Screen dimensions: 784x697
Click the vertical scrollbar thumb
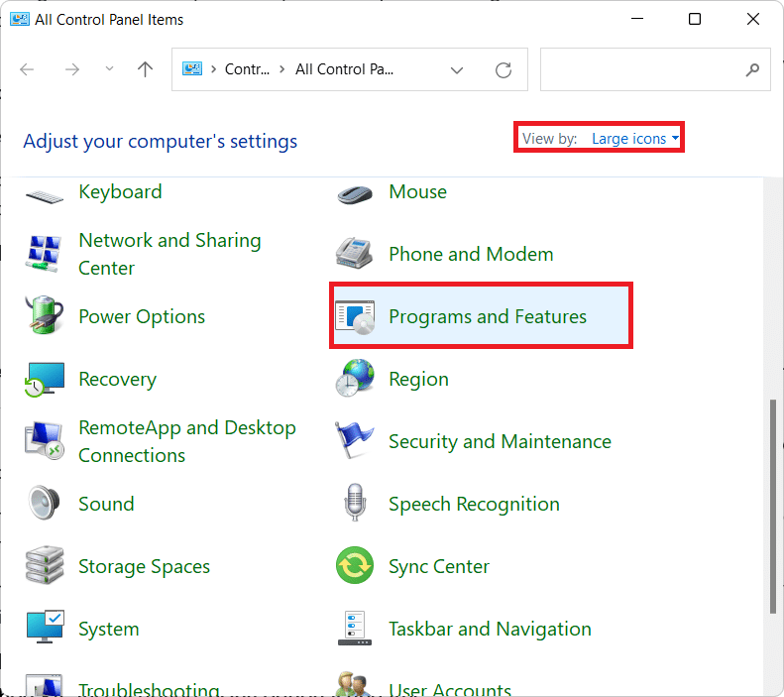click(x=773, y=506)
